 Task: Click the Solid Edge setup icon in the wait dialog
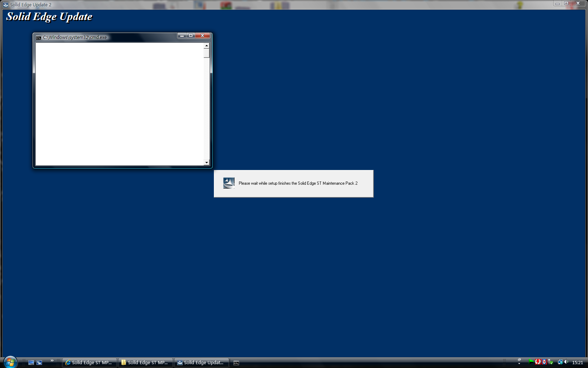tap(229, 183)
